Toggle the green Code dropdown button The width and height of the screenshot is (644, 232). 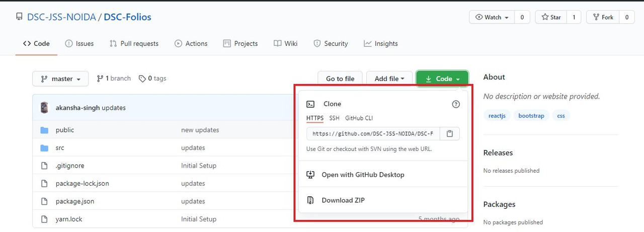pos(442,79)
